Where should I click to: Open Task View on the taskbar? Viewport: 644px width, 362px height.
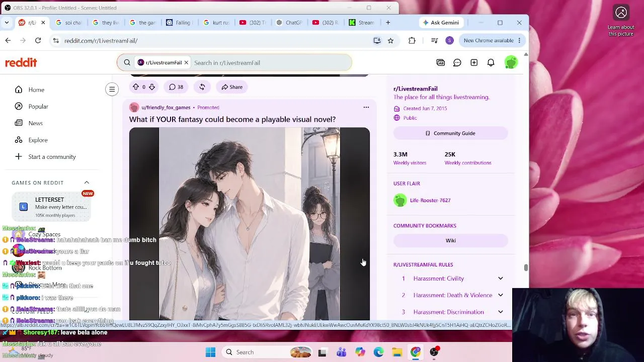[323, 352]
